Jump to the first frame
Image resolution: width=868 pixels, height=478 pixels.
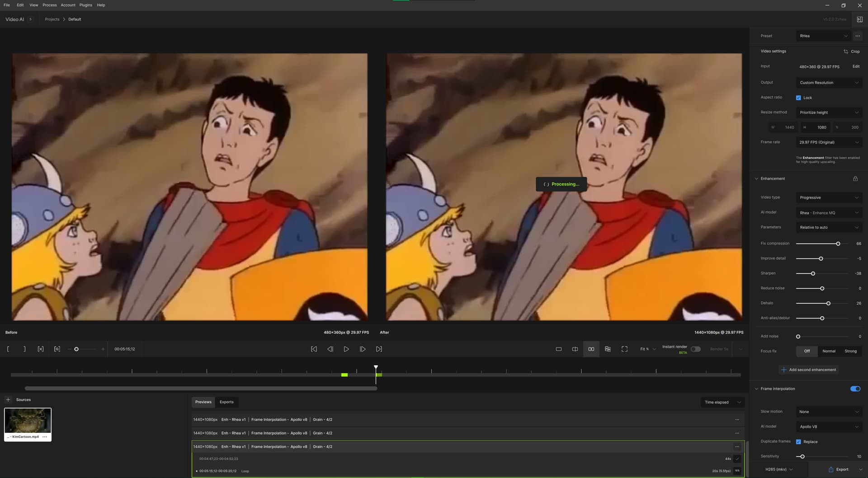[314, 349]
